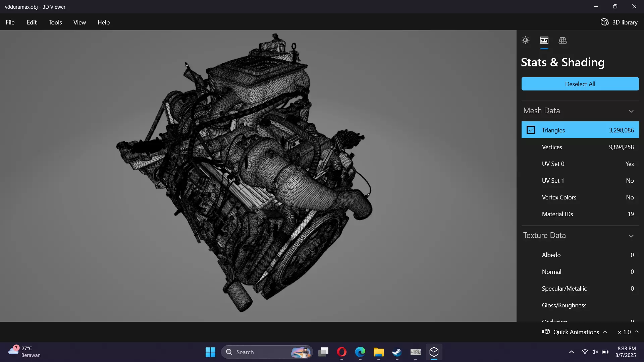
Task: Click the taskbar Search box
Action: [x=267, y=352]
